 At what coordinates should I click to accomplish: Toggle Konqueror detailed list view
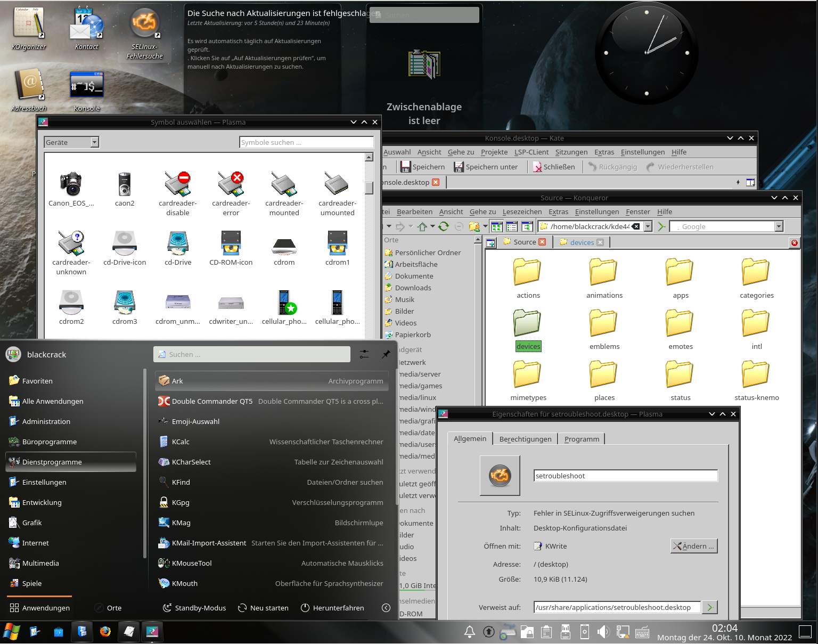[512, 226]
